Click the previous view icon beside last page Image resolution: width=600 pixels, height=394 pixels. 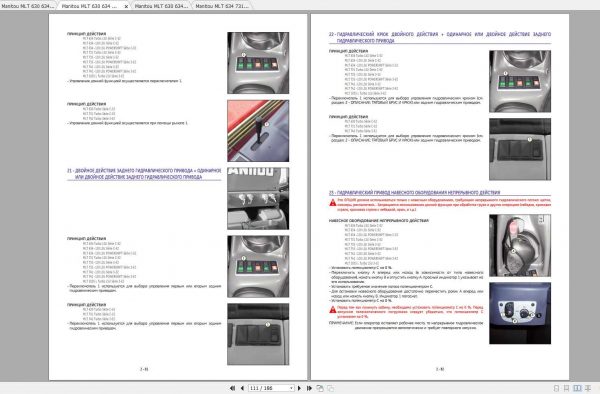(320, 388)
